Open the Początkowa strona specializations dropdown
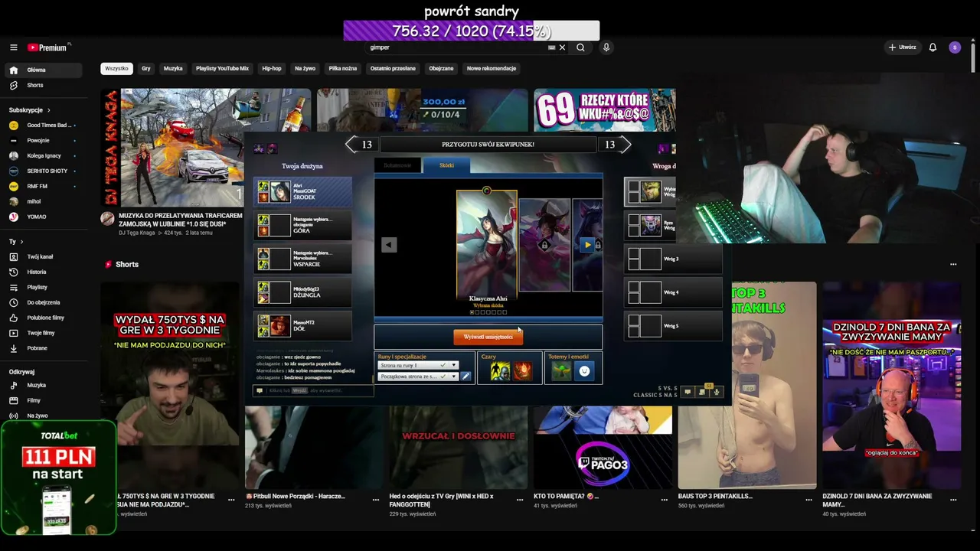The width and height of the screenshot is (980, 551). tap(418, 377)
